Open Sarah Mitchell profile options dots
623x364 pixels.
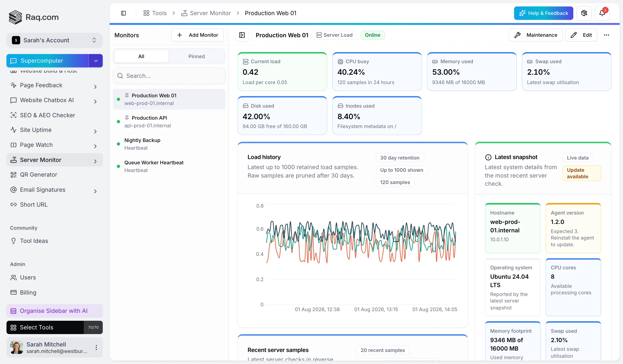coord(96,347)
